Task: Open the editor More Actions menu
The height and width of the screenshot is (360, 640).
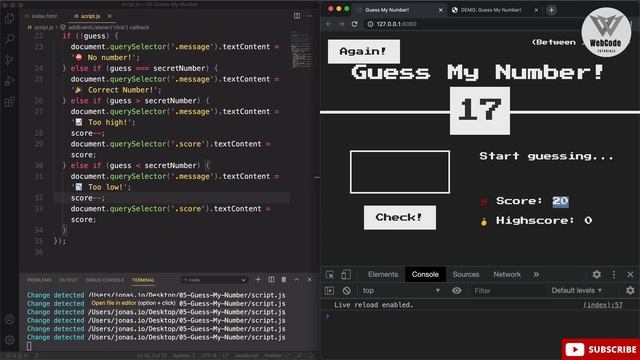Action: tap(309, 16)
